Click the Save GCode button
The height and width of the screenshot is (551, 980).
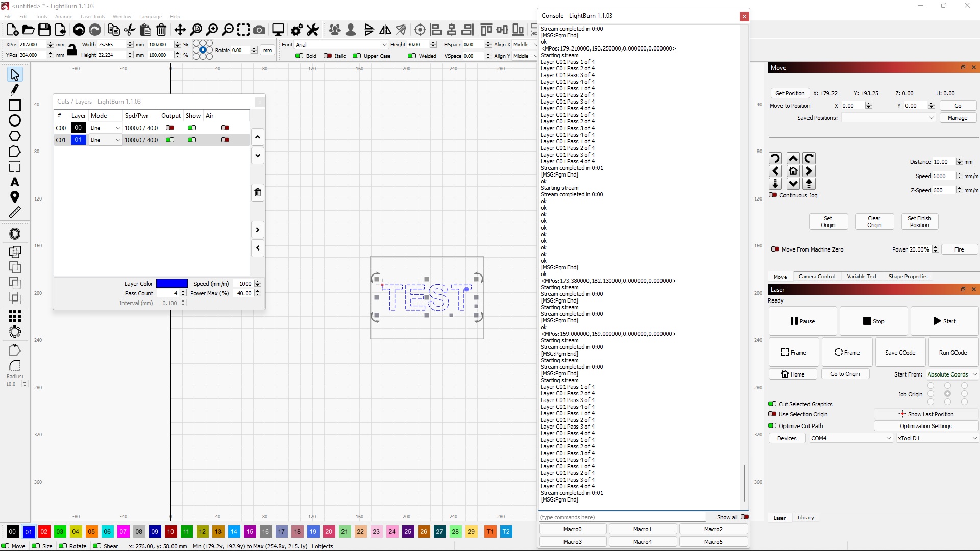pos(900,353)
